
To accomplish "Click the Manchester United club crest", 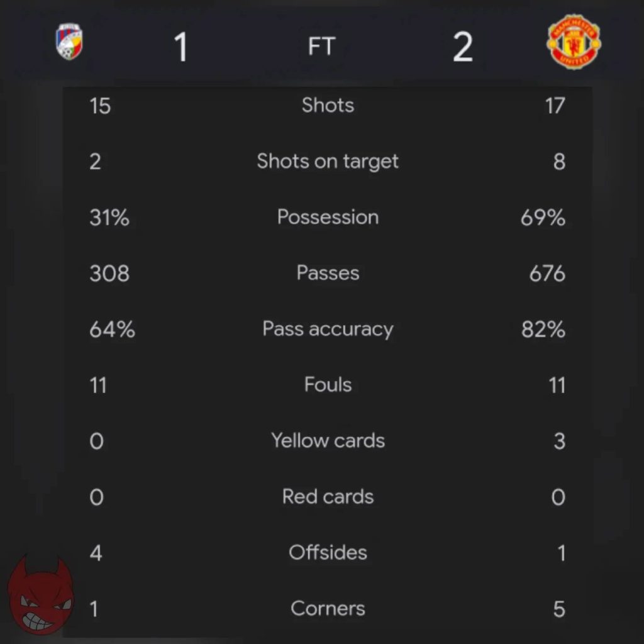I will [574, 43].
